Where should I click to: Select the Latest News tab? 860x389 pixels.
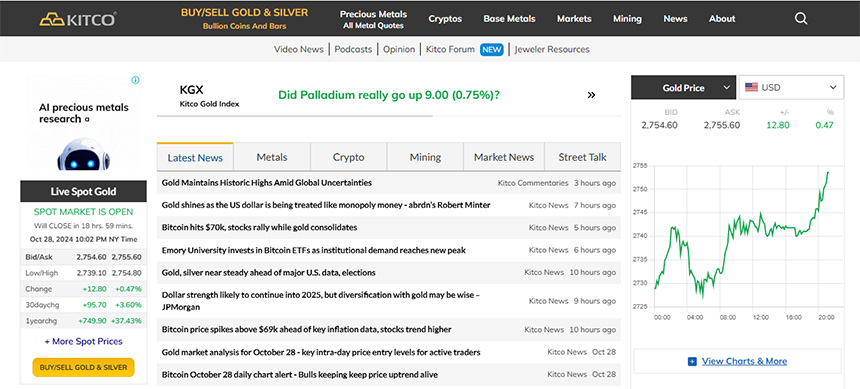click(195, 157)
